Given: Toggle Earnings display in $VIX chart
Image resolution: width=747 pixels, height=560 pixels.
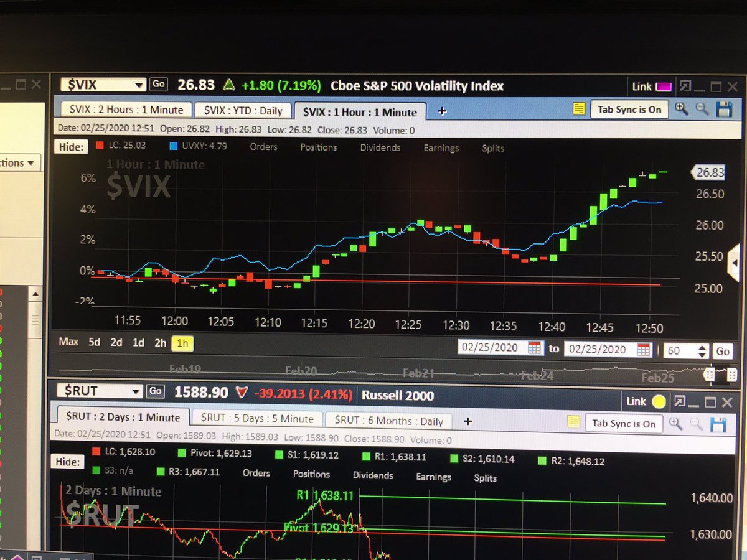Looking at the screenshot, I should 441,148.
